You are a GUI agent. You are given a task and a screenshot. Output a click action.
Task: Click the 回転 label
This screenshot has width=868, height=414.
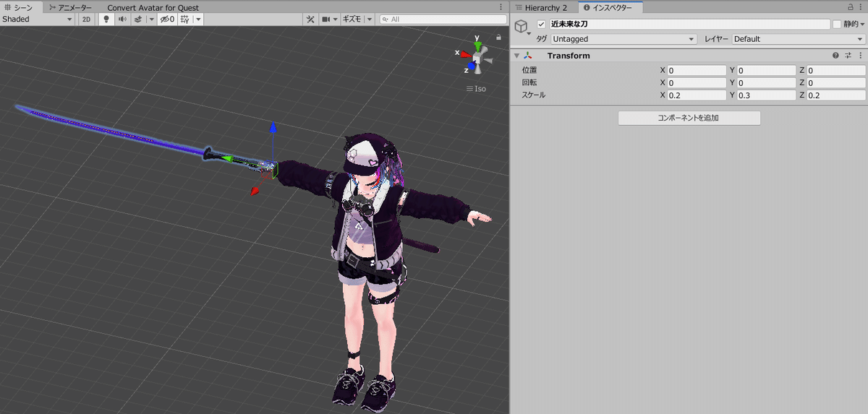[529, 83]
